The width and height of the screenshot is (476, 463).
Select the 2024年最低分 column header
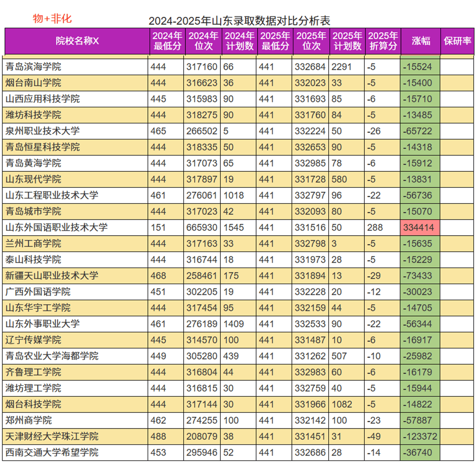tap(167, 41)
